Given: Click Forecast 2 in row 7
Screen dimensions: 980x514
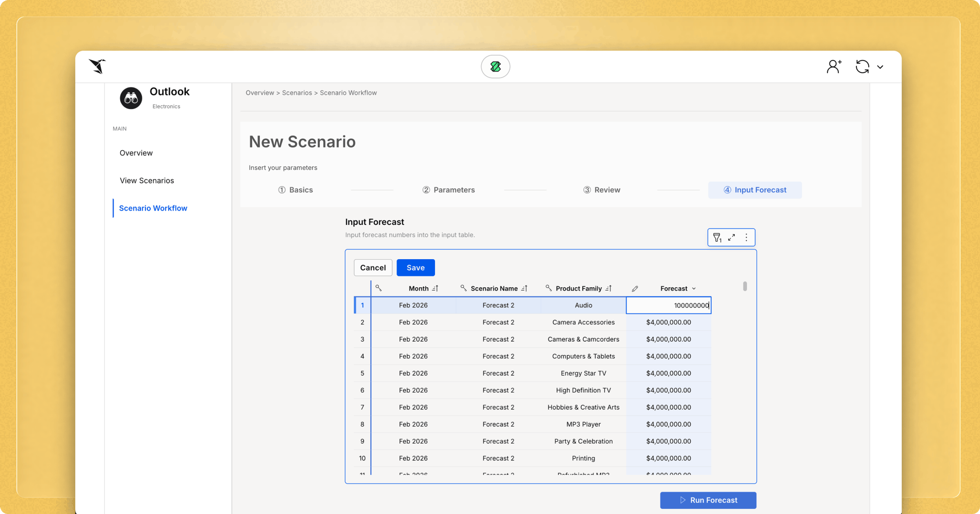Looking at the screenshot, I should point(498,407).
